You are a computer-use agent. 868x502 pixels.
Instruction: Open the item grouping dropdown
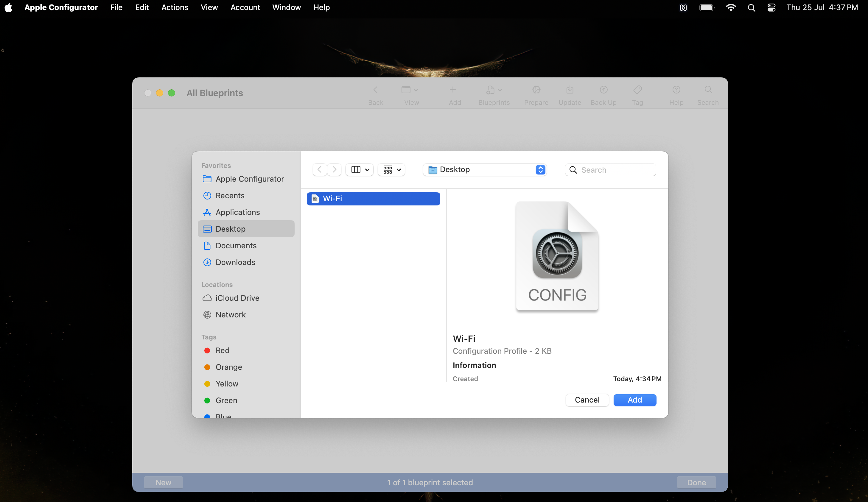392,170
